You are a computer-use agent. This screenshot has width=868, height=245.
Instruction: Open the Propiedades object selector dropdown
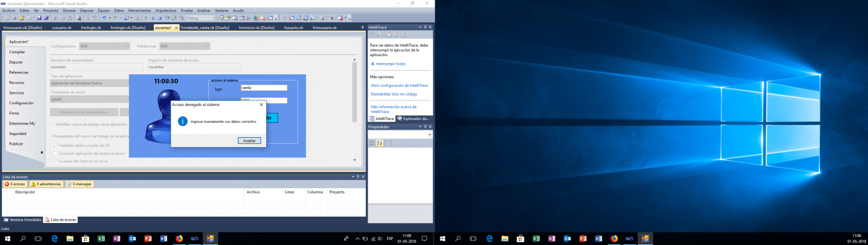[x=430, y=134]
